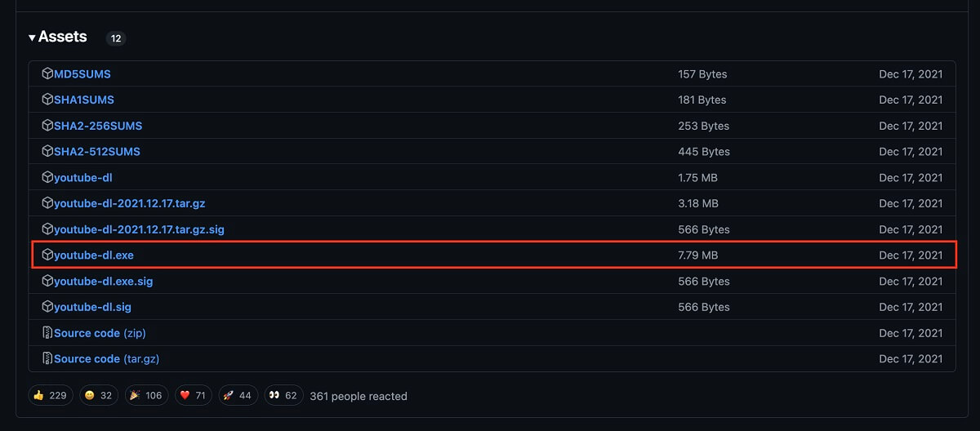The height and width of the screenshot is (431, 980).
Task: Toggle the heart reaction
Action: point(192,395)
